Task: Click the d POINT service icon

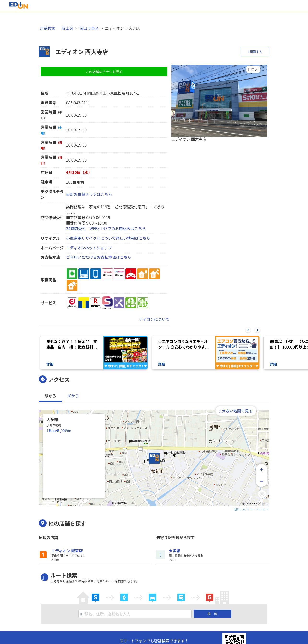Action: tap(72, 303)
